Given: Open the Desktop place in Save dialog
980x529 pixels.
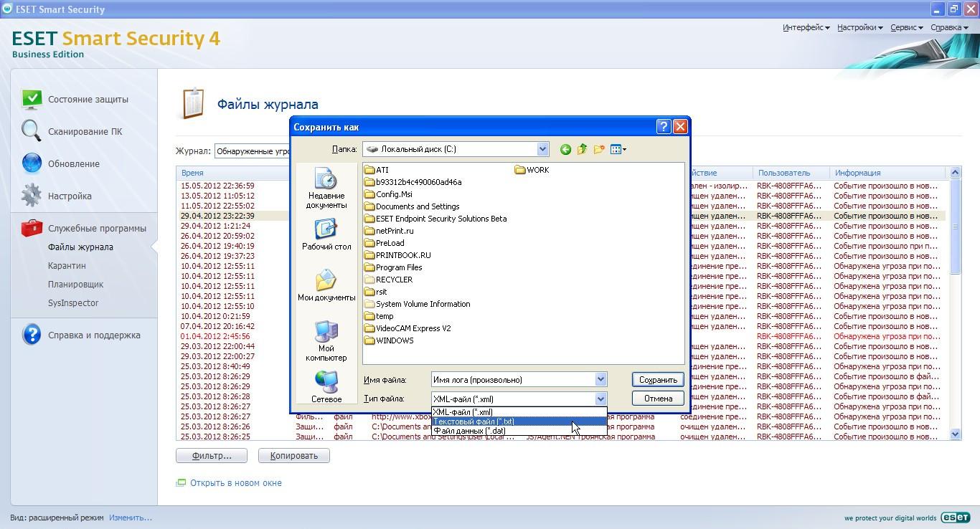Looking at the screenshot, I should 326,235.
